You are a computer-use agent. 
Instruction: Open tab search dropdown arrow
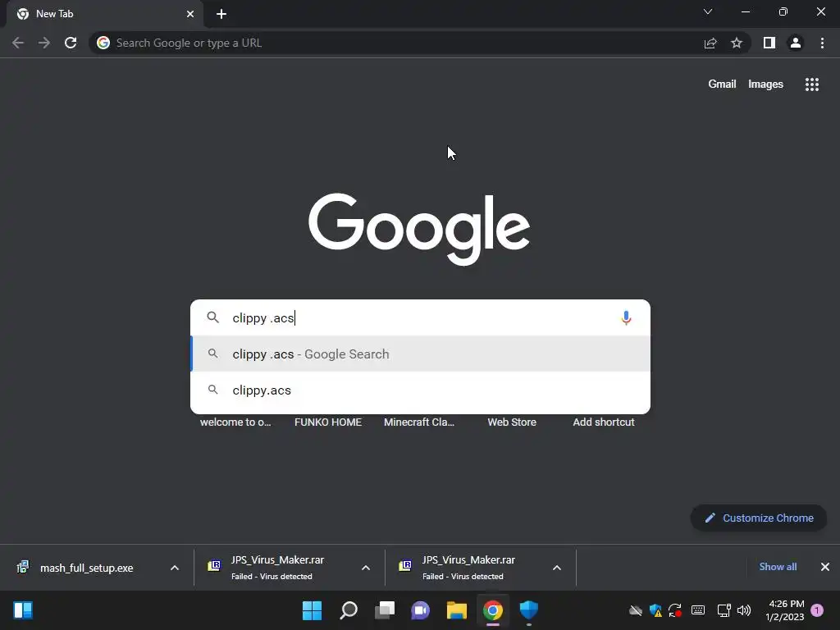pos(708,11)
